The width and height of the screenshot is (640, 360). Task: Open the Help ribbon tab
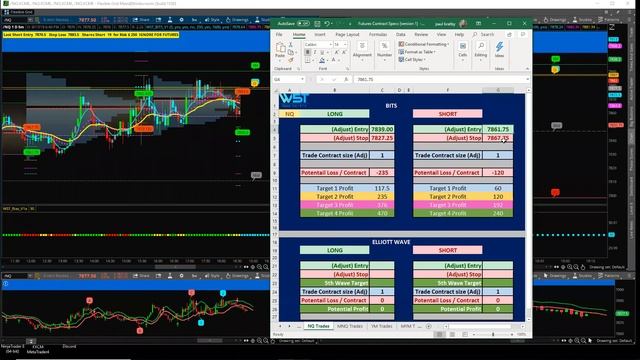point(459,35)
